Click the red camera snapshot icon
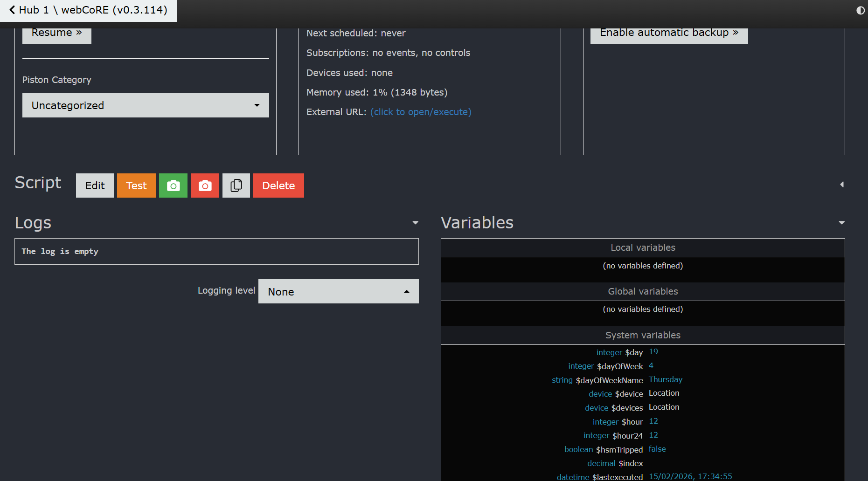The width and height of the screenshot is (868, 481). tap(205, 186)
